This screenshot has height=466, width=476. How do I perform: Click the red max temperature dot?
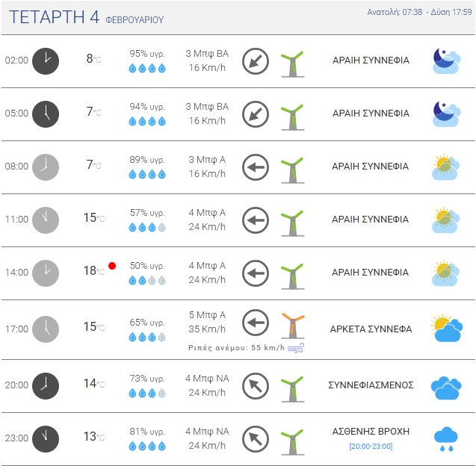coord(112,265)
